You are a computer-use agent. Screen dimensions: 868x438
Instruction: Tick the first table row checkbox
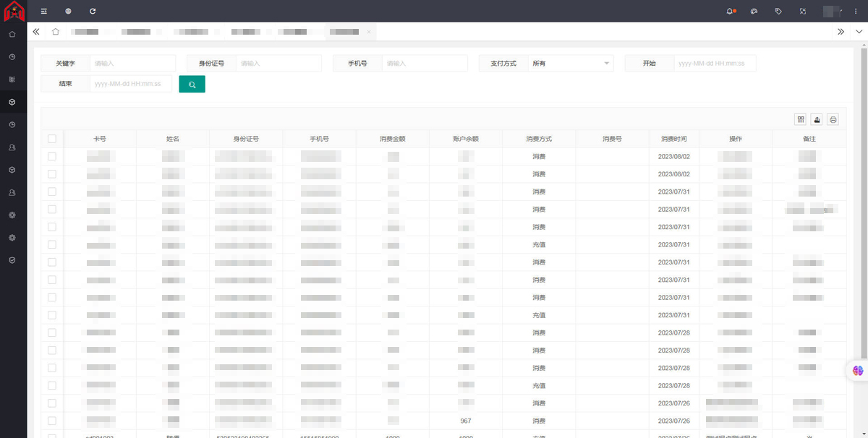tap(52, 156)
